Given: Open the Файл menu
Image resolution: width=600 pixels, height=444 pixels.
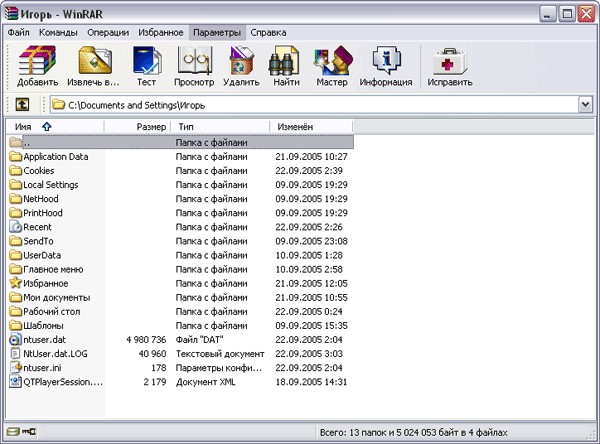Looking at the screenshot, I should [x=18, y=33].
